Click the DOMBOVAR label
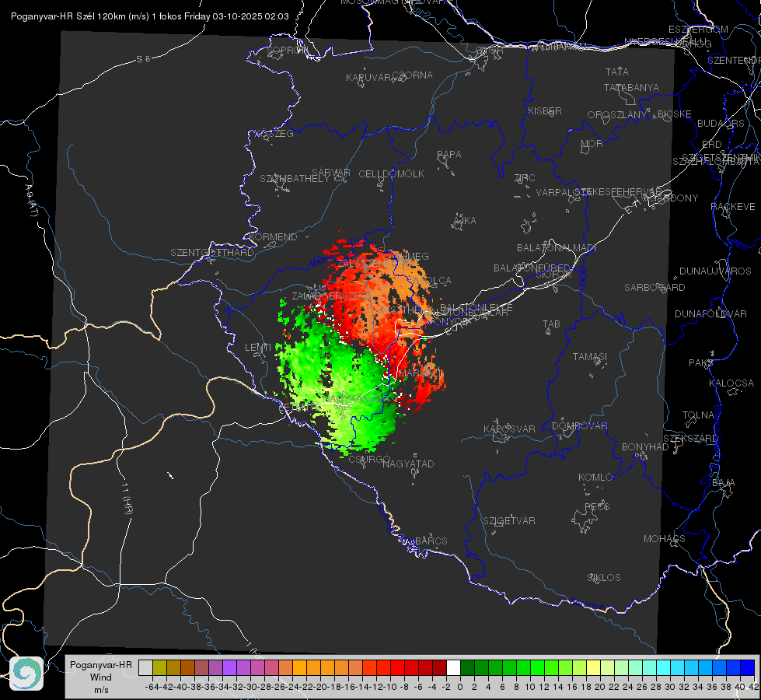 (579, 426)
